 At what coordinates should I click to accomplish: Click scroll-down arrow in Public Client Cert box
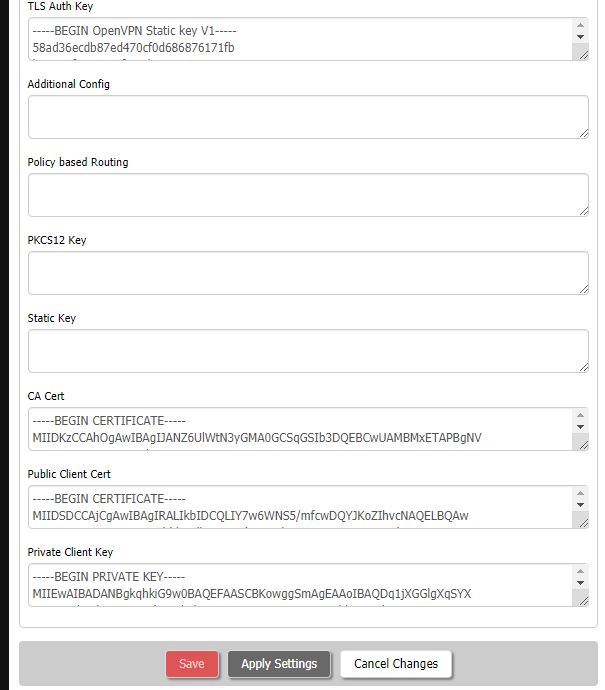(580, 505)
